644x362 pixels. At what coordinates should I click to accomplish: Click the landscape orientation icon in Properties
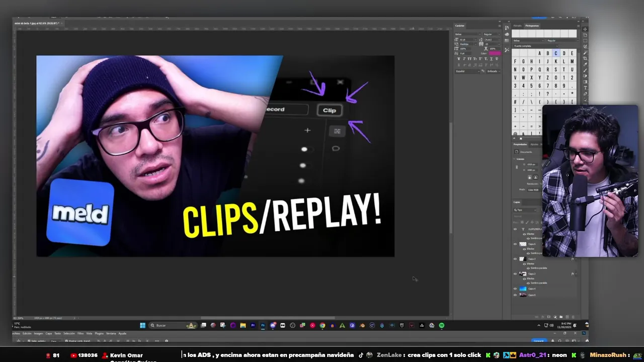tap(535, 177)
